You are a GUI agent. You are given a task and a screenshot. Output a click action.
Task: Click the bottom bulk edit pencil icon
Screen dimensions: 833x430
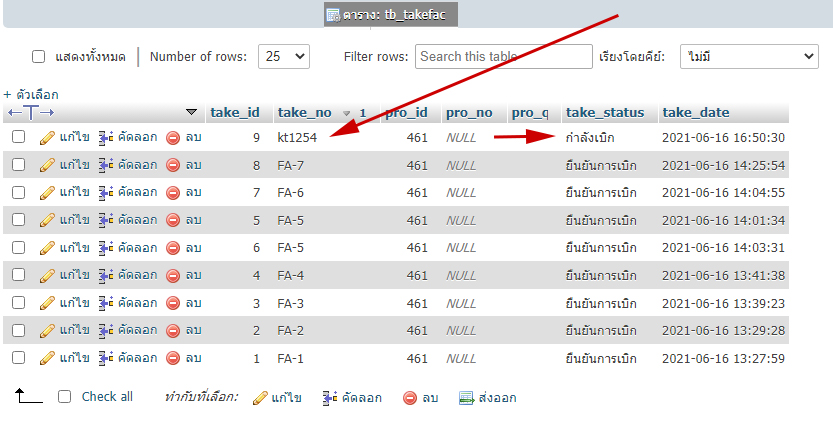pyautogui.click(x=260, y=398)
